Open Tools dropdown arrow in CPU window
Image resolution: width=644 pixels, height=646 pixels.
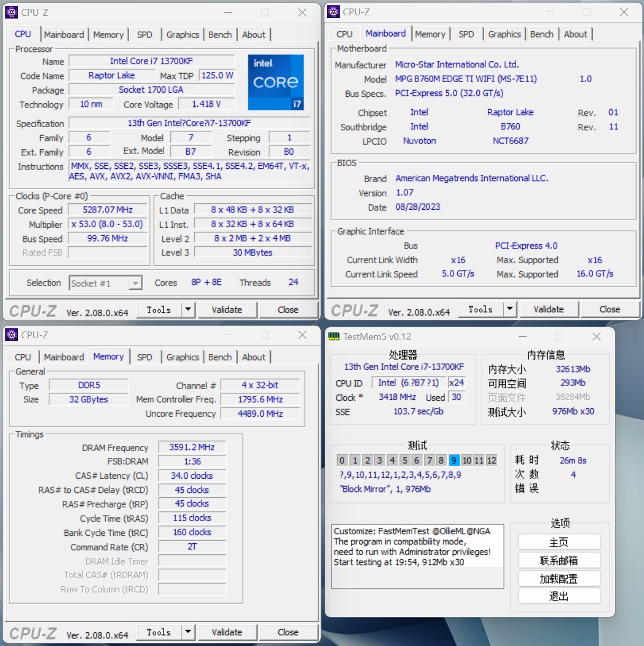188,310
